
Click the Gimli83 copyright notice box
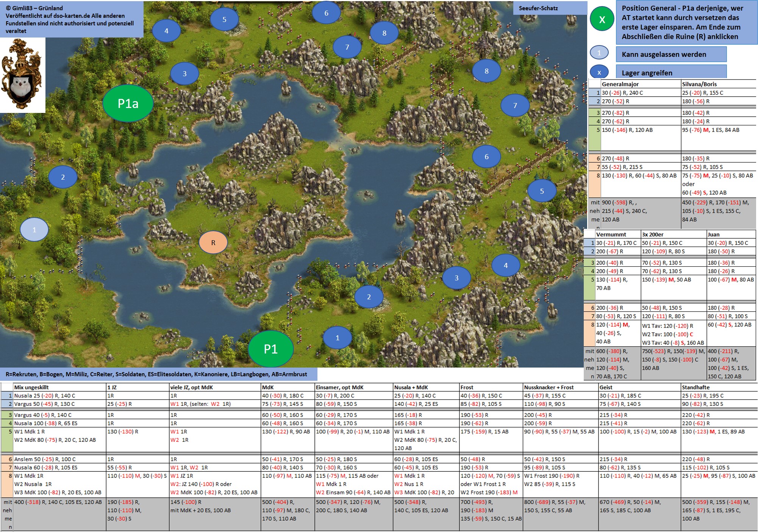click(72, 19)
